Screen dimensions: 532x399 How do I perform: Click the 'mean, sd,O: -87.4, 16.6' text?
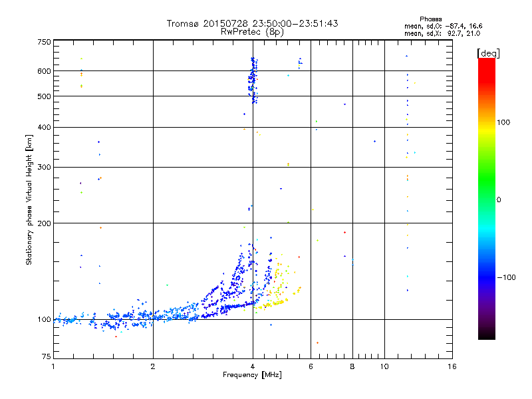click(x=443, y=26)
